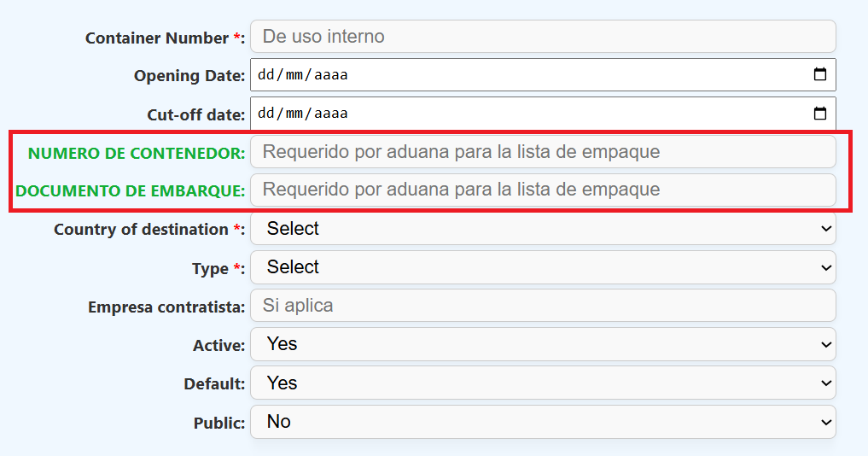Click the day part of Cut-off date
Viewport: 868px width, 456px height.
265,114
